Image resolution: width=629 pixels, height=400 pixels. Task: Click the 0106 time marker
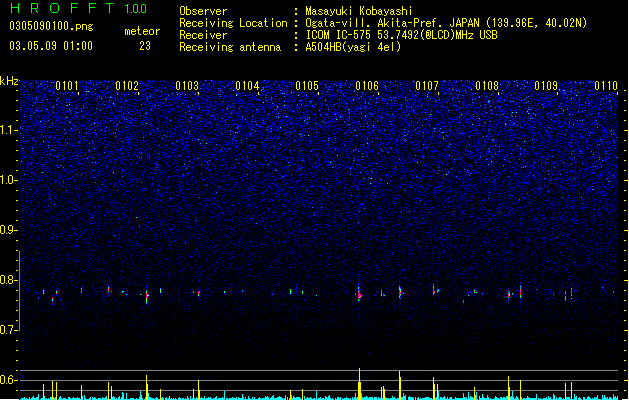click(x=367, y=86)
